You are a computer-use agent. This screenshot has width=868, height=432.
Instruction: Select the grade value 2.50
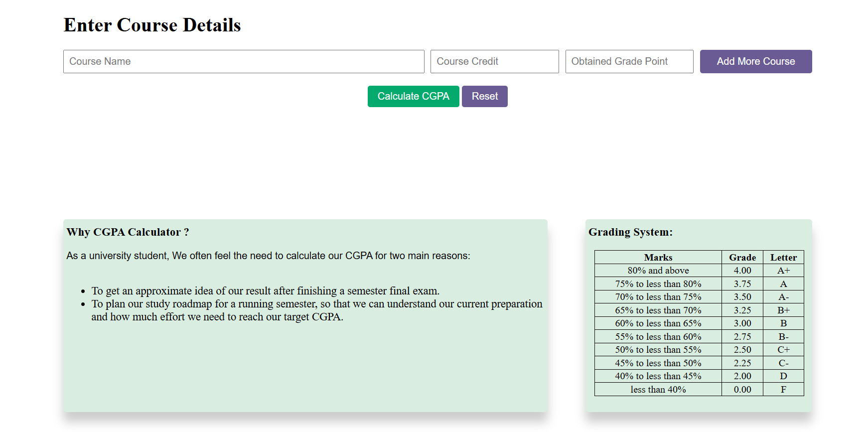click(x=742, y=350)
